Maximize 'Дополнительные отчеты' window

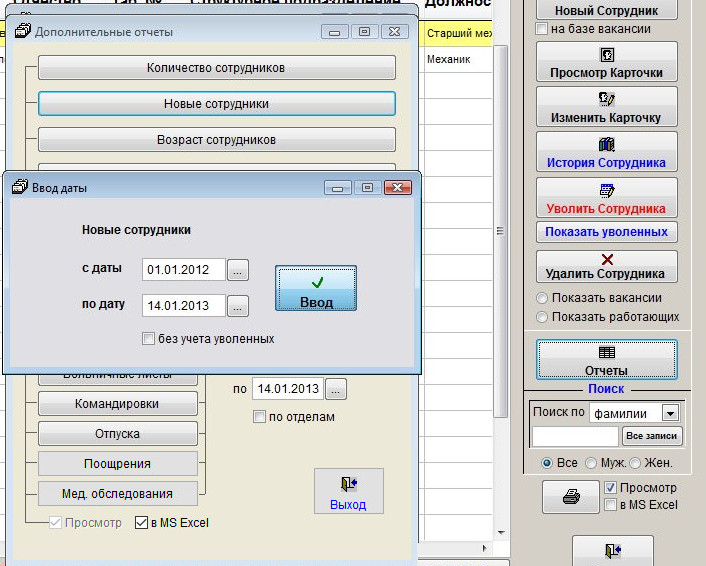pos(365,32)
